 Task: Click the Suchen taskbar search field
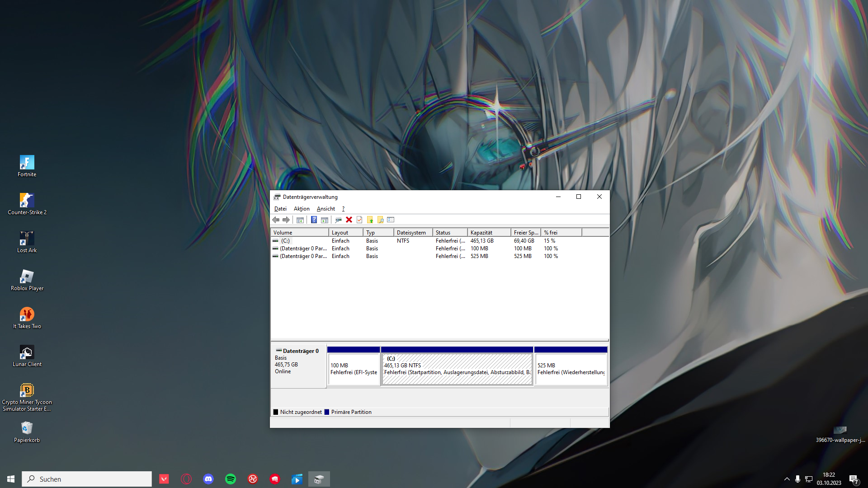87,479
